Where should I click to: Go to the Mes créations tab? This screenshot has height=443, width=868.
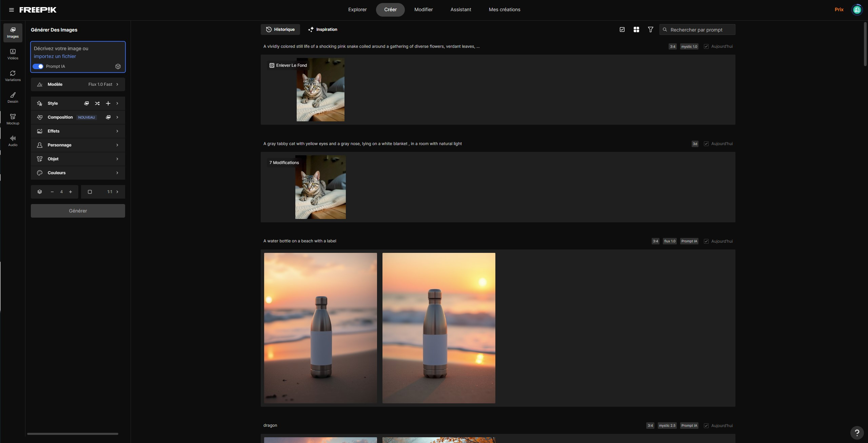click(x=504, y=9)
